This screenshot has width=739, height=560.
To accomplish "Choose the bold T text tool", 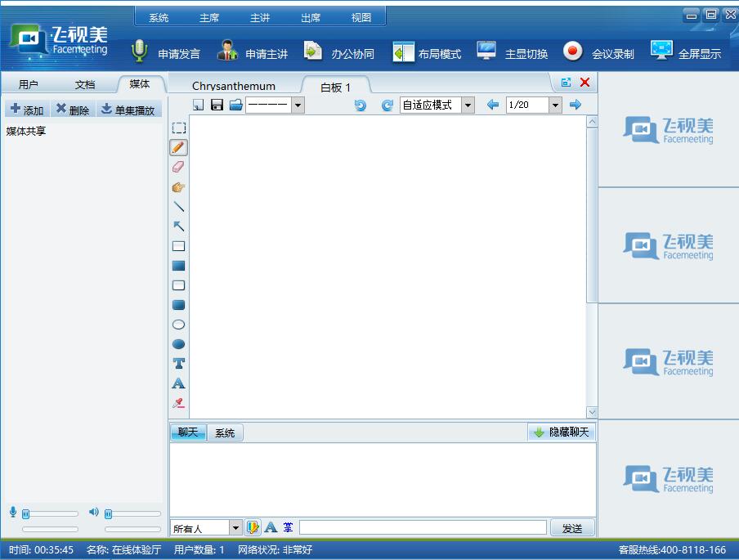I will click(x=178, y=364).
